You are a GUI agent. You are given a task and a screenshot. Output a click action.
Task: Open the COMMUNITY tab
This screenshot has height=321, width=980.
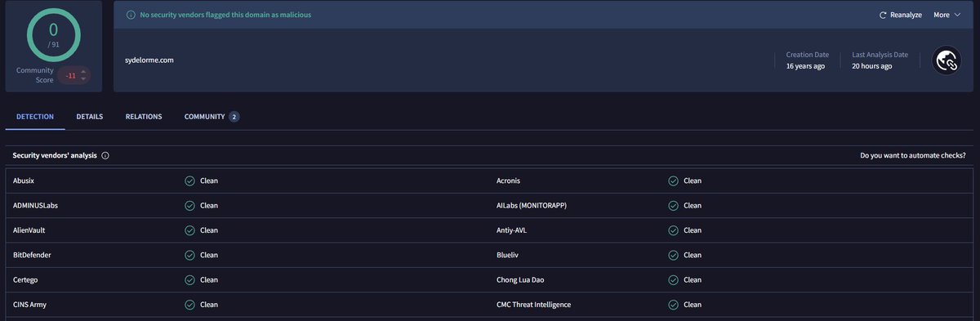click(212, 117)
